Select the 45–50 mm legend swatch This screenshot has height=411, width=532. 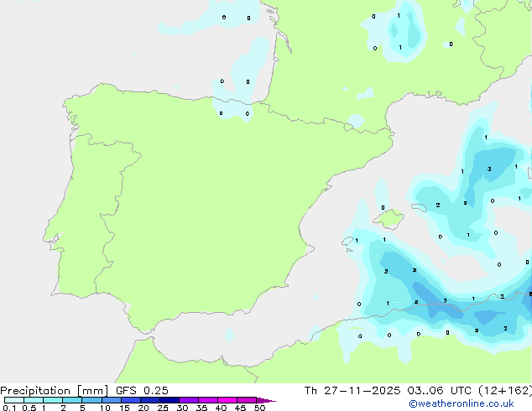[x=247, y=400]
